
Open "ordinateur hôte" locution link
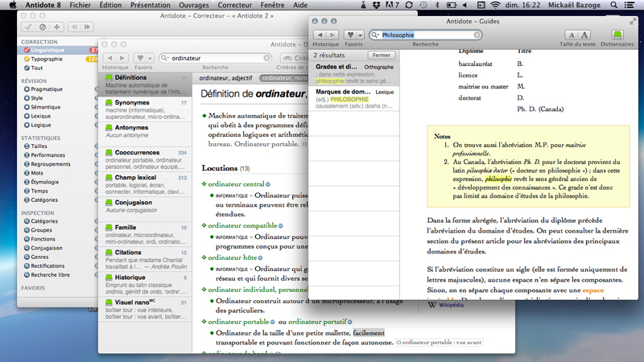pos(232,257)
